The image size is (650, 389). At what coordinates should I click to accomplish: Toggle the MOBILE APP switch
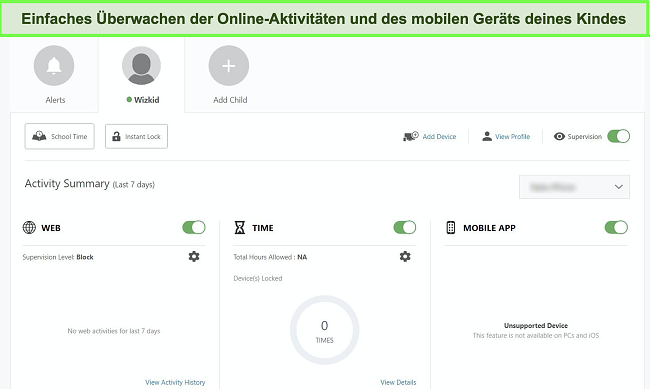tap(616, 227)
